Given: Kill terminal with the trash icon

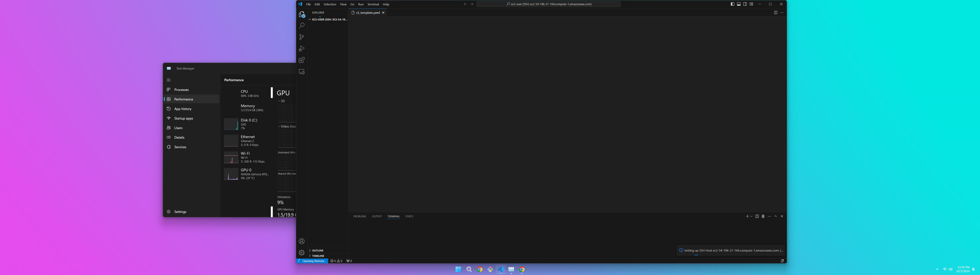Looking at the screenshot, I should coord(763,217).
